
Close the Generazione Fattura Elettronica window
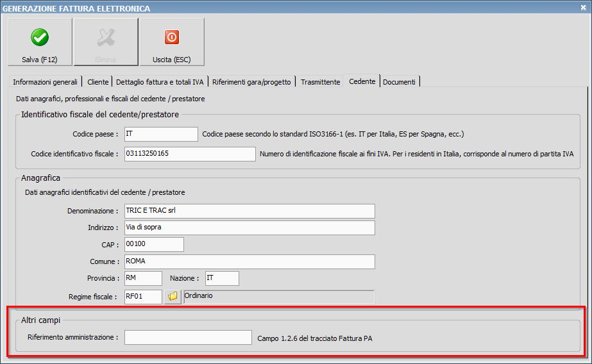tap(583, 7)
